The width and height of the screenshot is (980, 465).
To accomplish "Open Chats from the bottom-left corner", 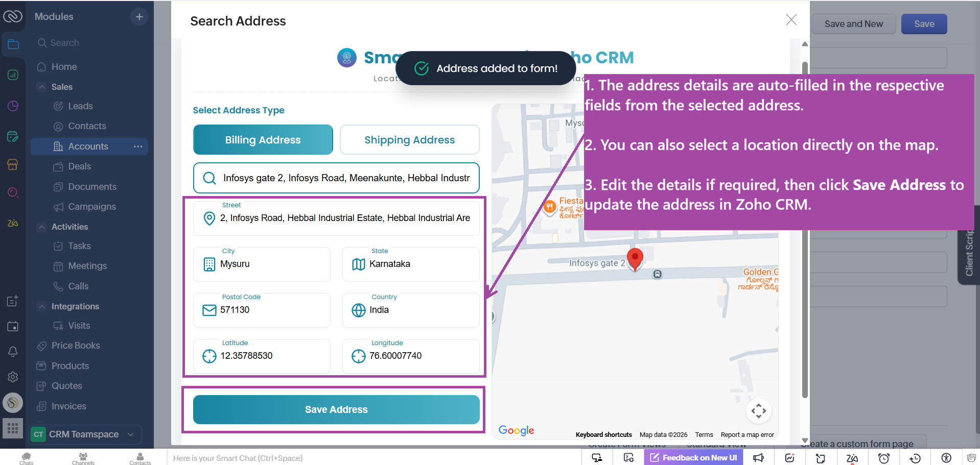I will [26, 458].
